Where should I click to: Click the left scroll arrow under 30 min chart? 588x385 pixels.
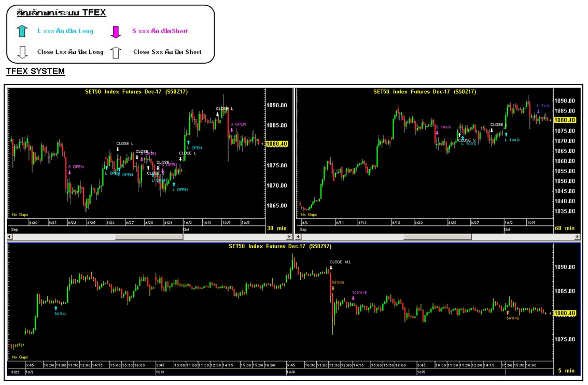click(10, 237)
